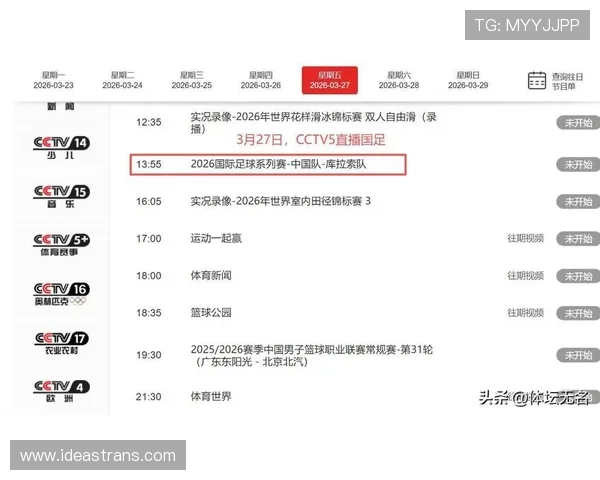Open 往期视频 link for 篮球公园
The height and width of the screenshot is (480, 600).
525,313
